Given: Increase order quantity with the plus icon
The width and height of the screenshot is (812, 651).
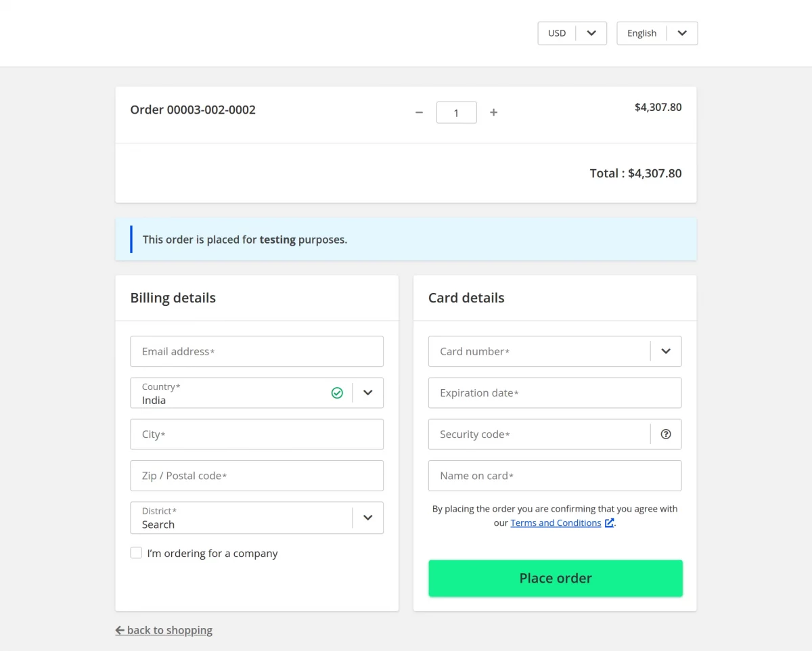Looking at the screenshot, I should click(x=493, y=112).
